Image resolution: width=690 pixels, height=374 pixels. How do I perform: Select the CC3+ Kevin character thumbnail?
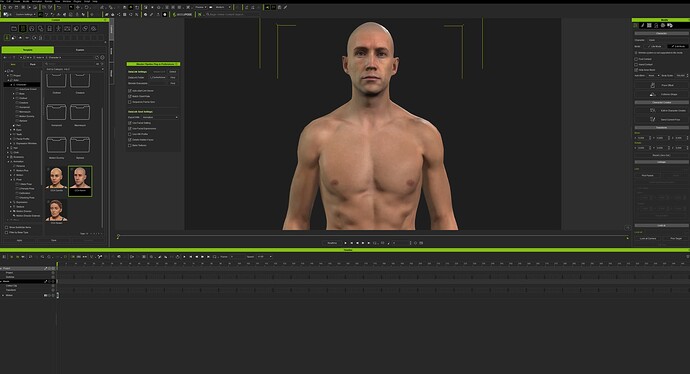tap(80, 181)
